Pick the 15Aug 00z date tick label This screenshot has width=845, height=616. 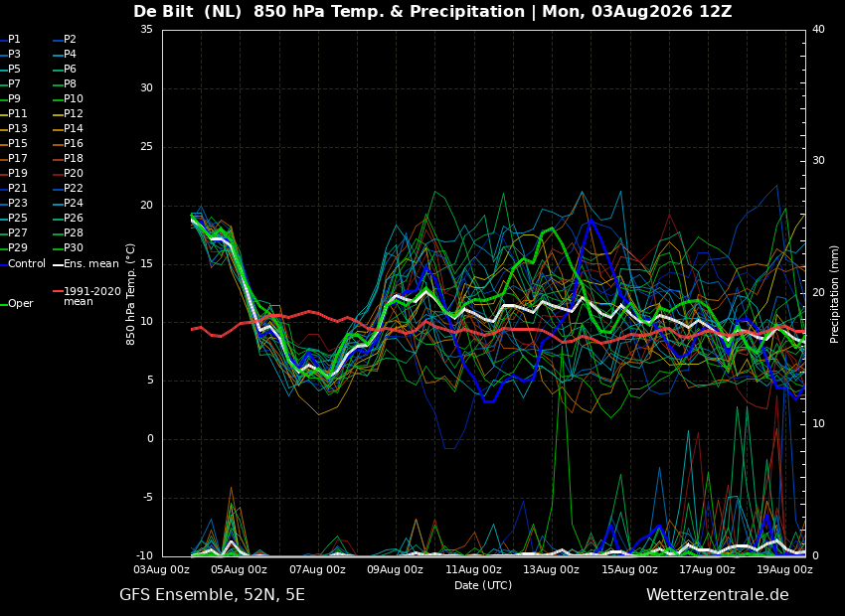tap(629, 569)
